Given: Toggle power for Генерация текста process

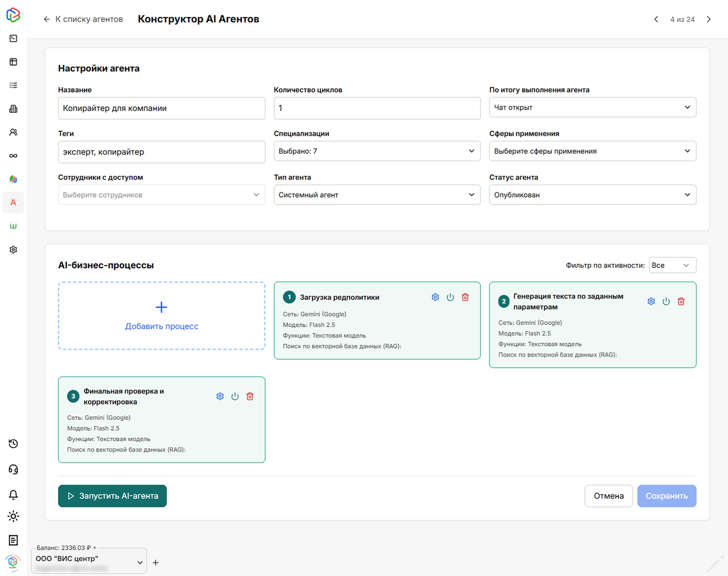Looking at the screenshot, I should [x=666, y=301].
